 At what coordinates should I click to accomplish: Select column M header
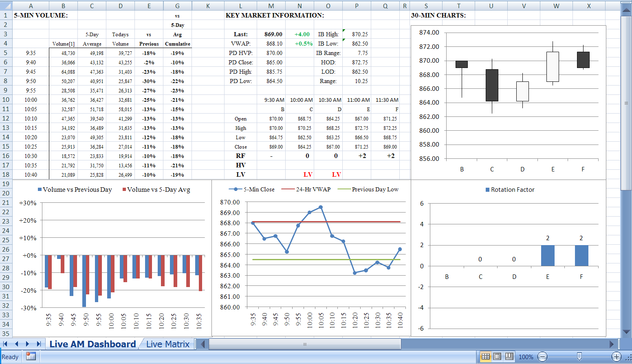[x=271, y=6]
